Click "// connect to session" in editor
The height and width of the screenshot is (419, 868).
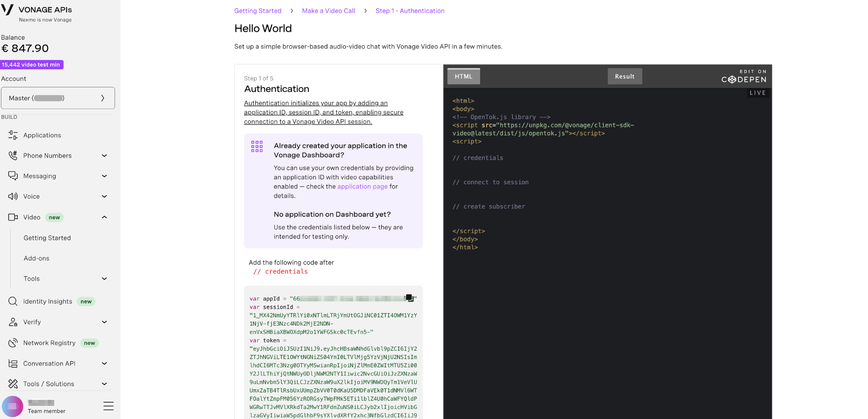[x=490, y=182]
